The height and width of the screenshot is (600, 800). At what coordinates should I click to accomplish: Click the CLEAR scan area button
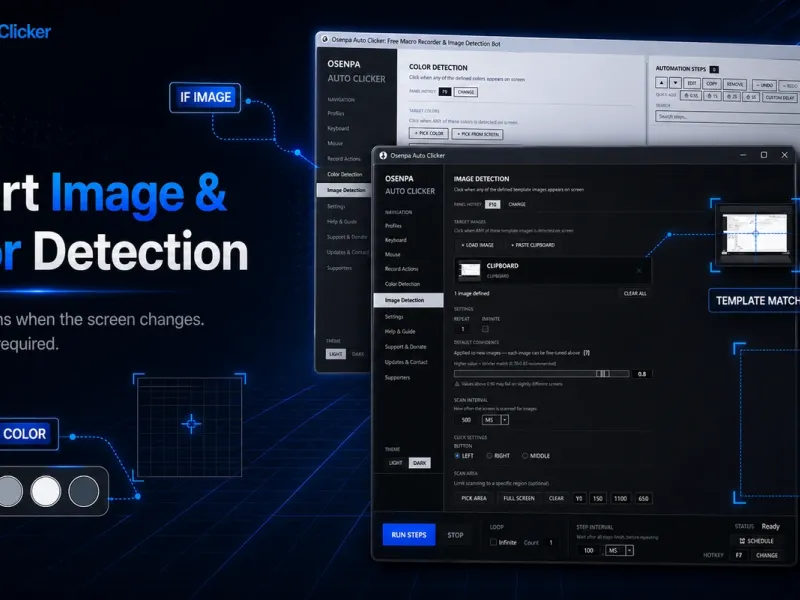(556, 498)
